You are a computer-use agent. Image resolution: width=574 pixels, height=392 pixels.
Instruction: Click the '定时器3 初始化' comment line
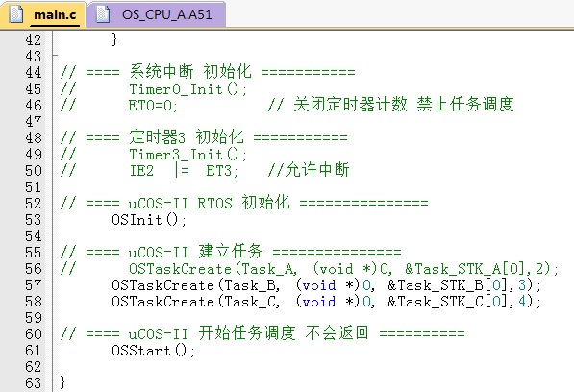(x=204, y=137)
